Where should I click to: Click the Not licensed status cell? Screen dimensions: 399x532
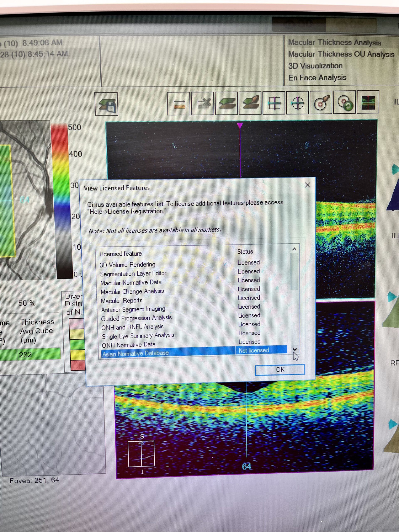261,350
